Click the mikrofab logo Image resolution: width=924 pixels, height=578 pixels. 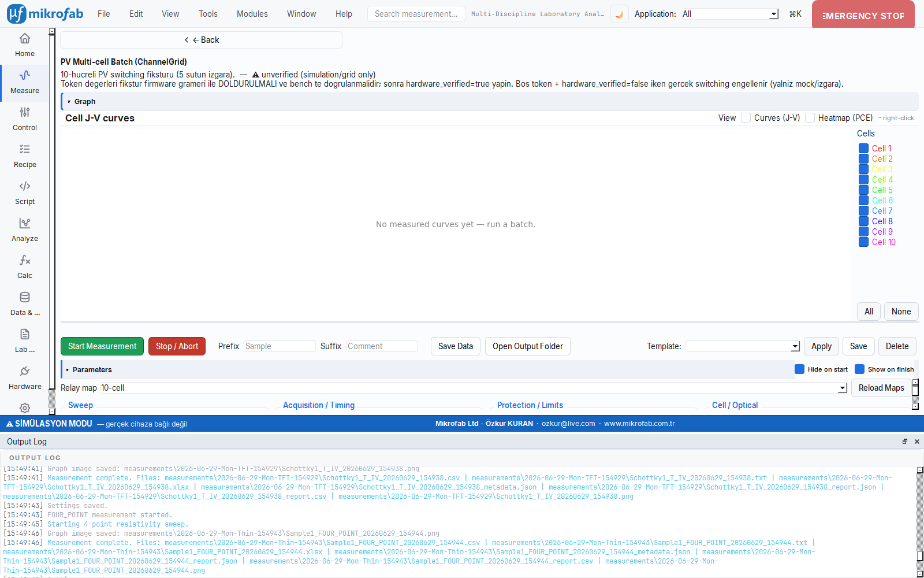pos(45,14)
